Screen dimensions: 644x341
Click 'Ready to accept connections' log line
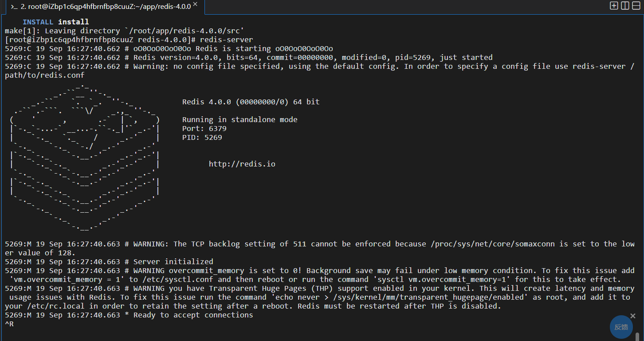tap(129, 315)
